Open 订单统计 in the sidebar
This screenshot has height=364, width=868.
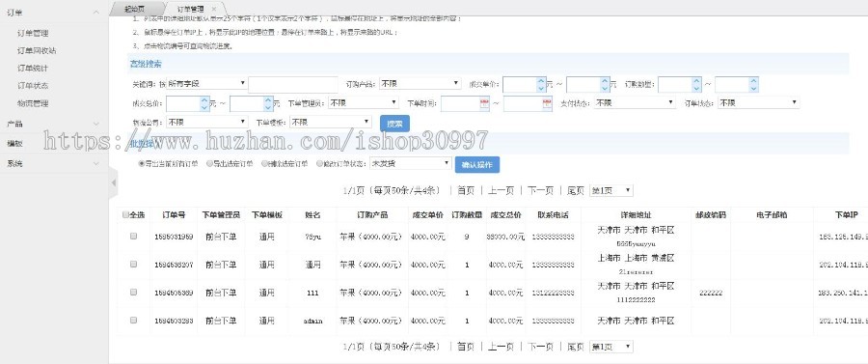point(33,69)
